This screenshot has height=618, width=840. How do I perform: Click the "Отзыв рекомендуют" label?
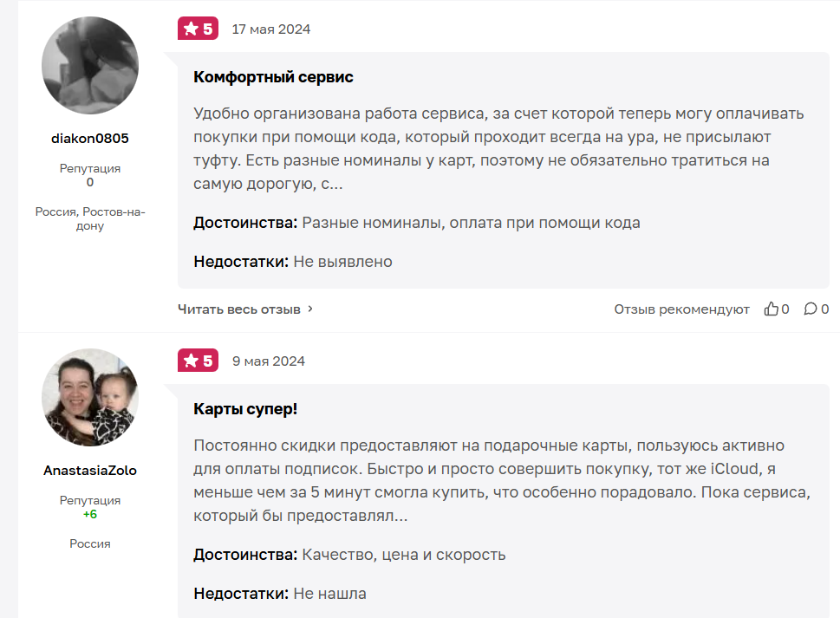pyautogui.click(x=681, y=309)
